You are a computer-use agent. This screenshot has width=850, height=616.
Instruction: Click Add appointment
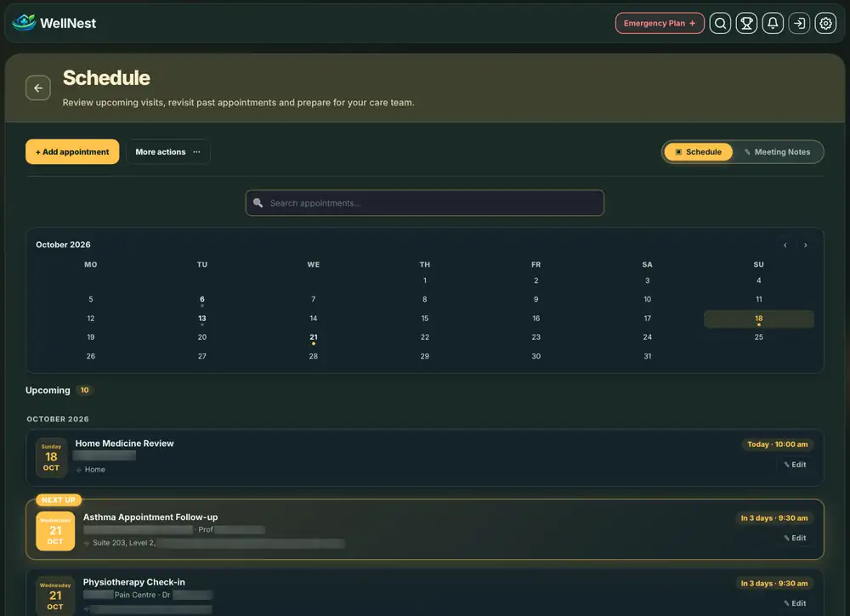point(72,152)
